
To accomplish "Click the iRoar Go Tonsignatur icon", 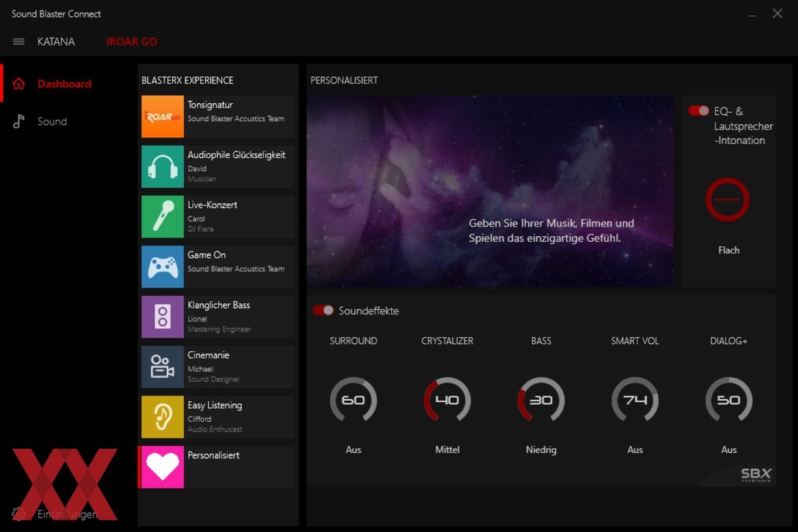I will [x=163, y=117].
